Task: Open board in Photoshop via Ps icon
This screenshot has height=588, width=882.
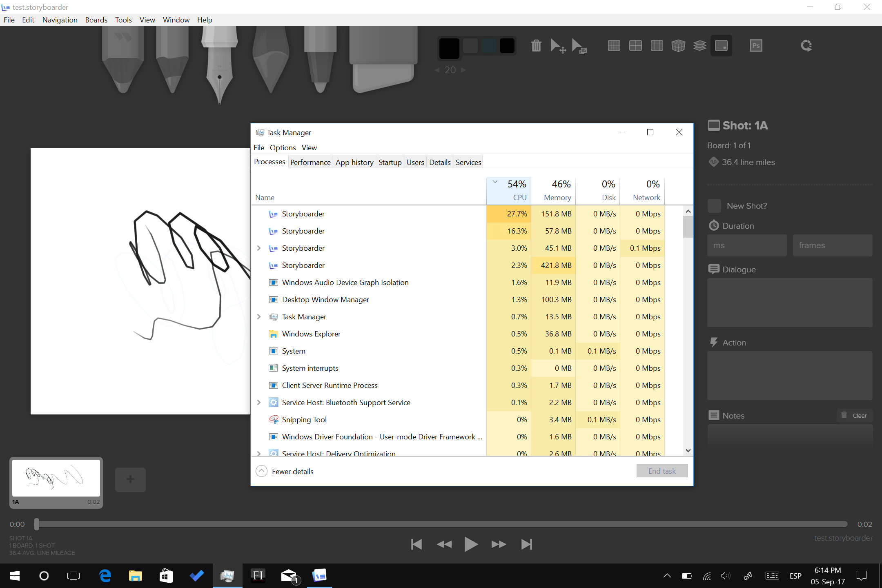Action: (756, 45)
